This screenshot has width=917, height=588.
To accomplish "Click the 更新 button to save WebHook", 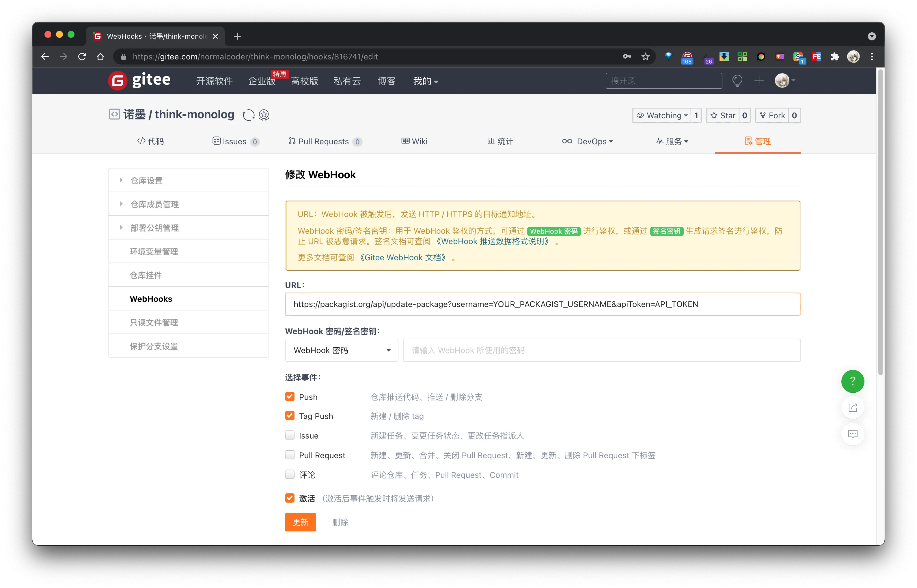I will [x=300, y=522].
